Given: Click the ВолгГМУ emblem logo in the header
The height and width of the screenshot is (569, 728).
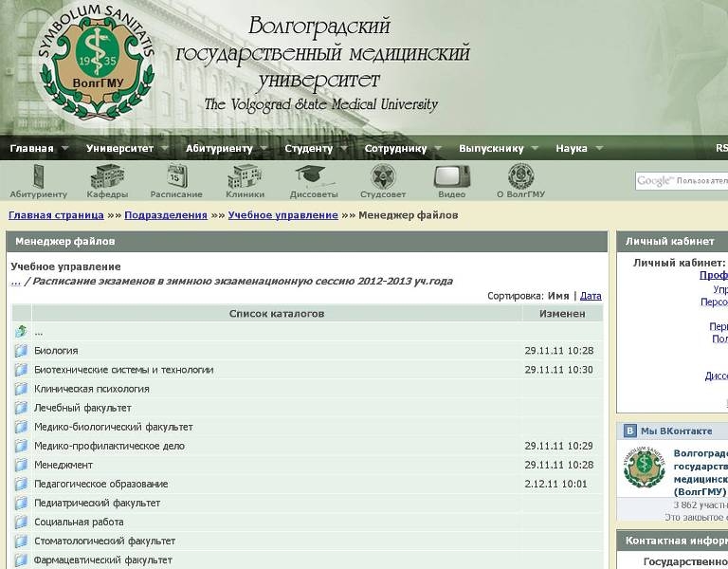Looking at the screenshot, I should click(97, 62).
